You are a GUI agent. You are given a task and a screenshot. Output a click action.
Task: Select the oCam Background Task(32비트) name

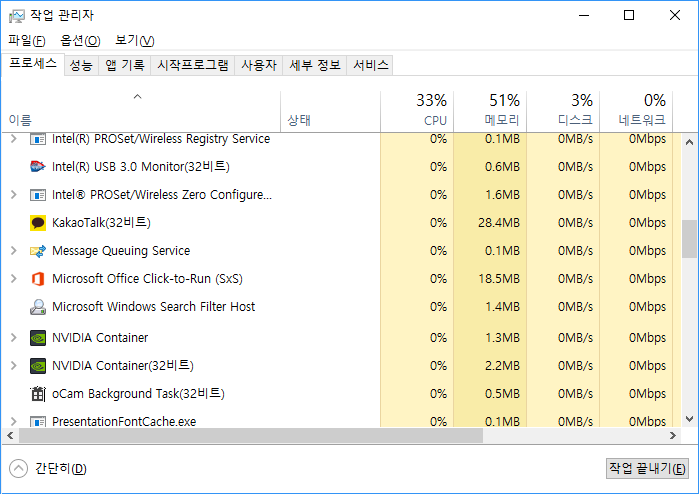138,394
